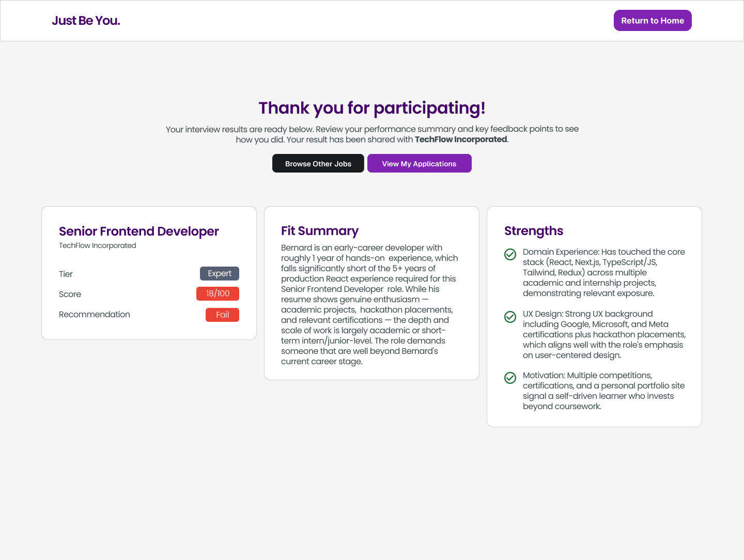The height and width of the screenshot is (560, 744).
Task: Select the Fit Summary paragraph text
Action: point(370,305)
